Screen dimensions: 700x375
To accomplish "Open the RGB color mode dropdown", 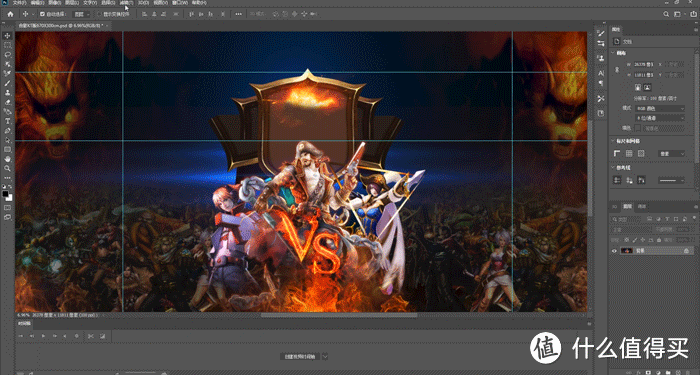I will (x=660, y=108).
